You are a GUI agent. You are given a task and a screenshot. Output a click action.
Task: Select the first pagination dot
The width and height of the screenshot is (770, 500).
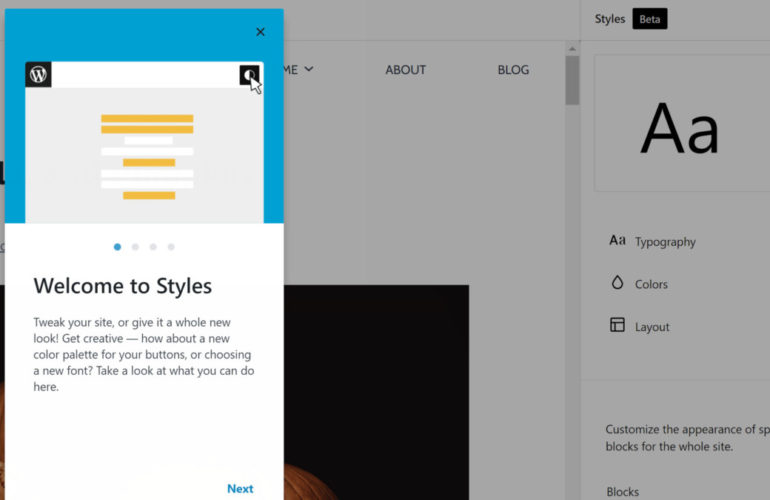point(117,246)
